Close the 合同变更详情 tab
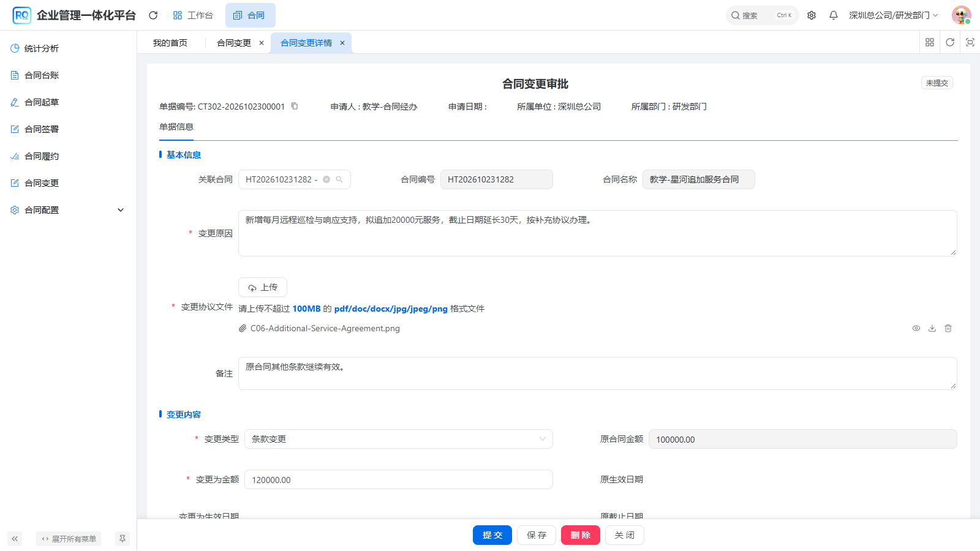The image size is (980, 551). 342,43
